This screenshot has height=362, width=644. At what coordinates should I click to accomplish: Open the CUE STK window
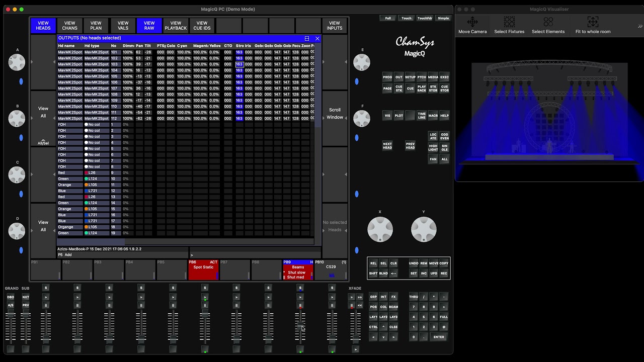[399, 88]
